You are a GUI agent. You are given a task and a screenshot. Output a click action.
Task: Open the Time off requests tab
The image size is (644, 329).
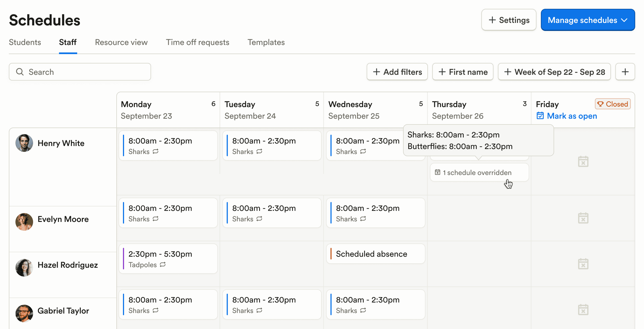click(197, 42)
